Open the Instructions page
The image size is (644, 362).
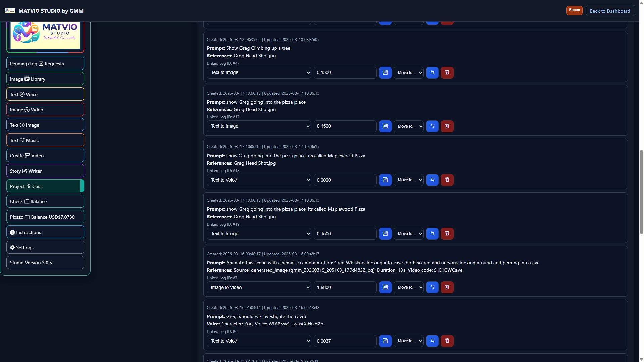click(x=45, y=232)
